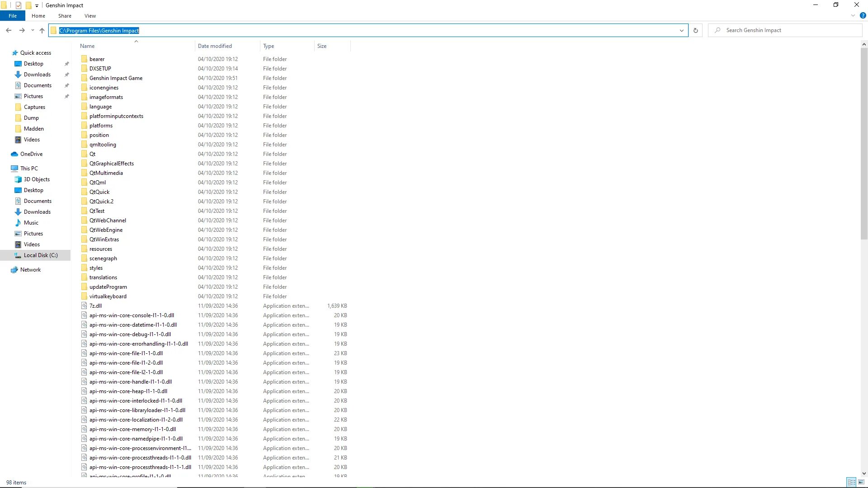This screenshot has width=868, height=488.
Task: Open the File menu tab
Action: (13, 16)
